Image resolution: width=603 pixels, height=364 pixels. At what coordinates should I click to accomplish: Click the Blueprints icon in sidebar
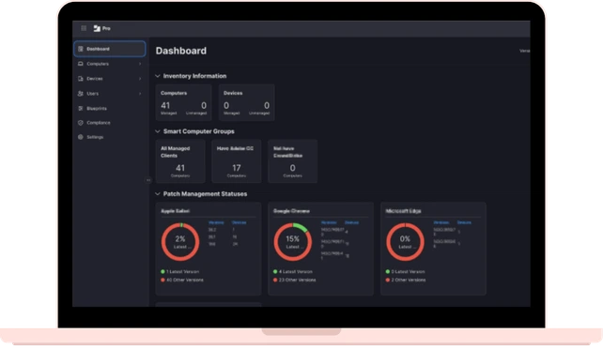81,108
